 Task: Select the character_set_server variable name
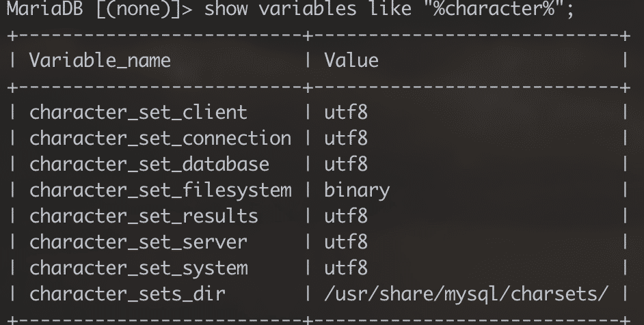138,242
